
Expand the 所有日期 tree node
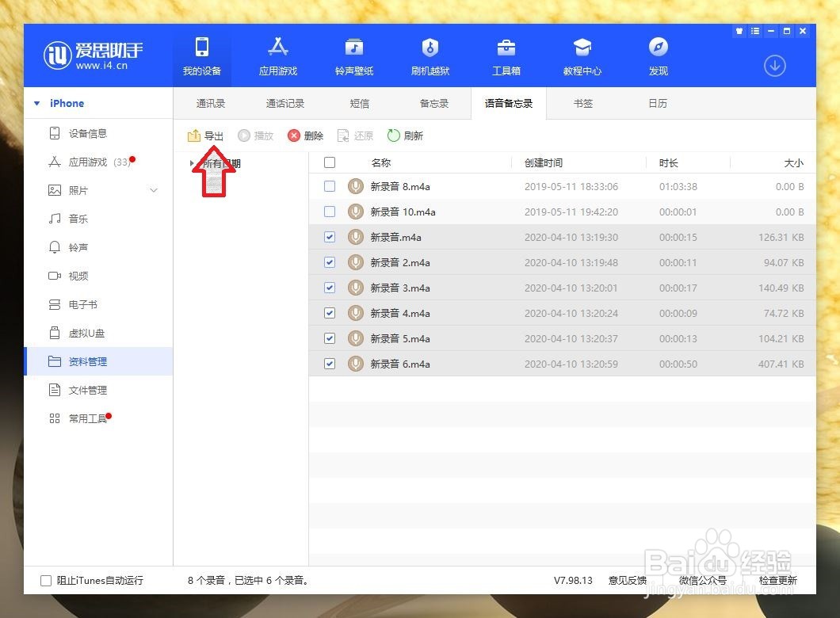coord(191,162)
